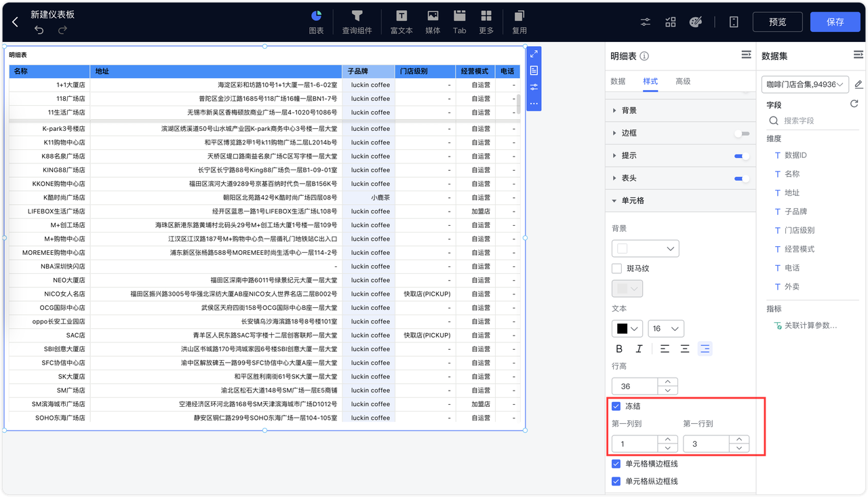Add a 查询组件 filter component
This screenshot has height=497, width=868.
(357, 22)
